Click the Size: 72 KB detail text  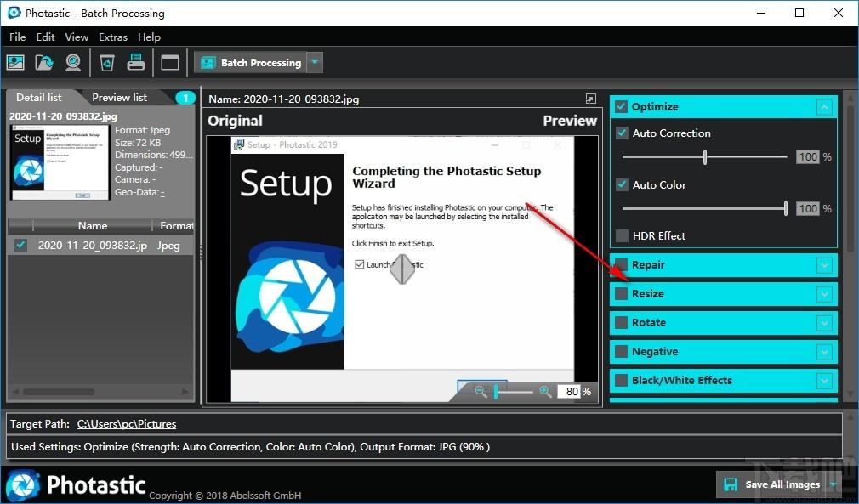click(138, 143)
